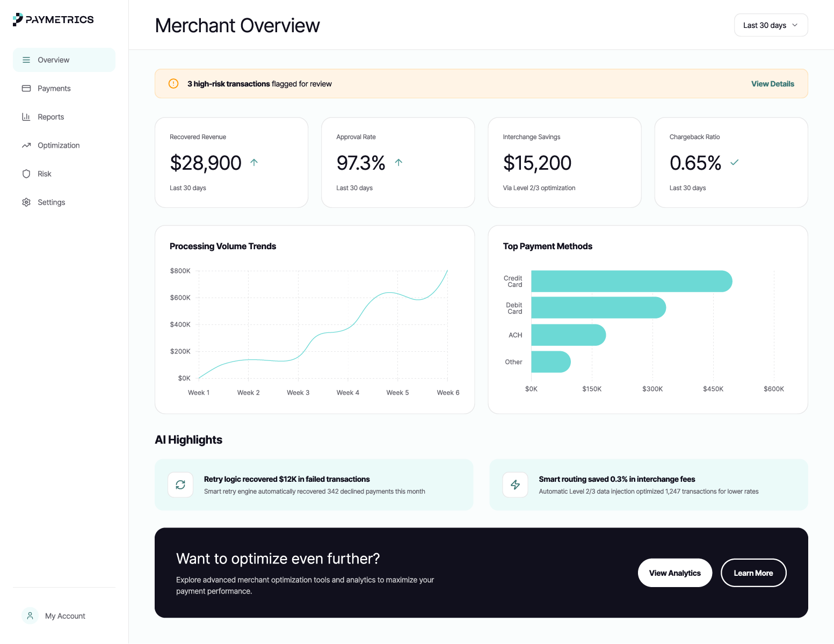Select the Overview icon in sidebar
Image resolution: width=834 pixels, height=644 pixels.
pyautogui.click(x=26, y=60)
